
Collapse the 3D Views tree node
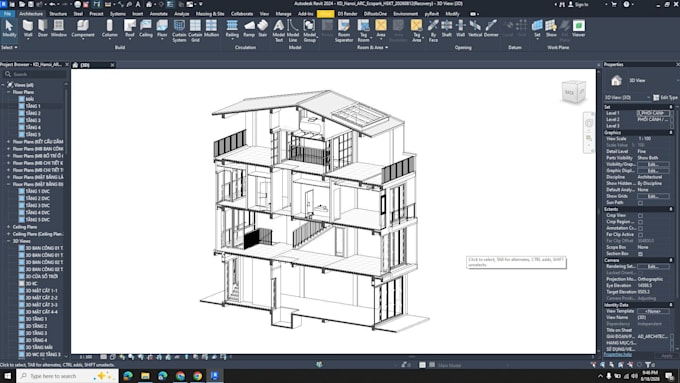pos(8,241)
